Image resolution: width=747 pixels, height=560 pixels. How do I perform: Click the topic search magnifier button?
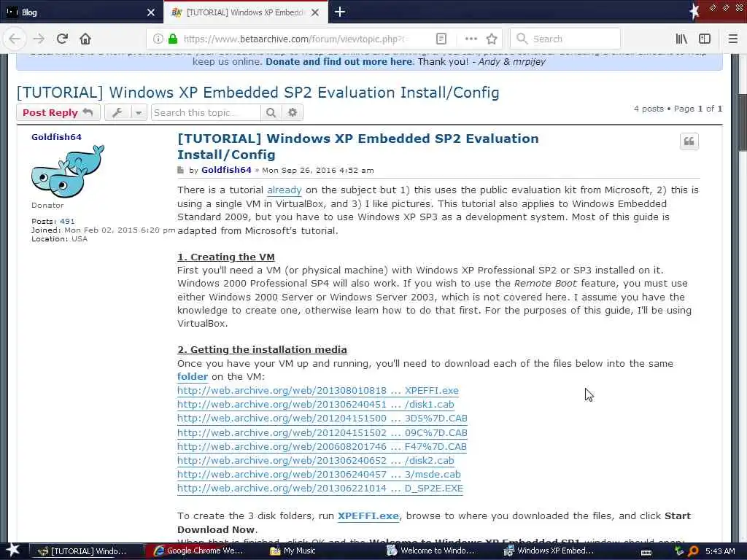pyautogui.click(x=271, y=112)
